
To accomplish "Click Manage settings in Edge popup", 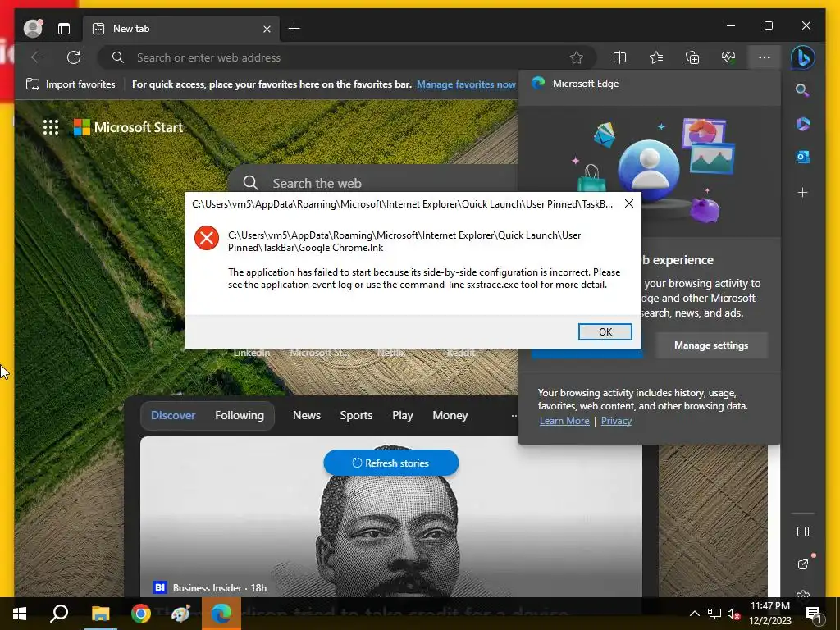I will (x=711, y=345).
